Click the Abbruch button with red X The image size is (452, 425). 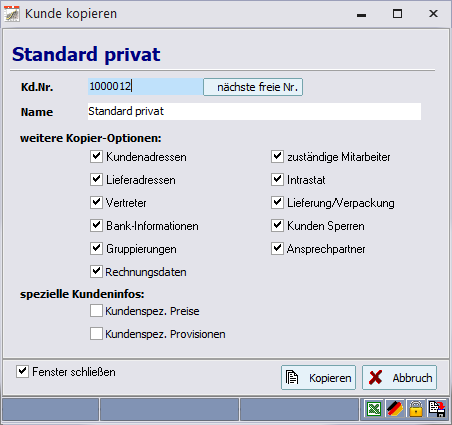399,378
